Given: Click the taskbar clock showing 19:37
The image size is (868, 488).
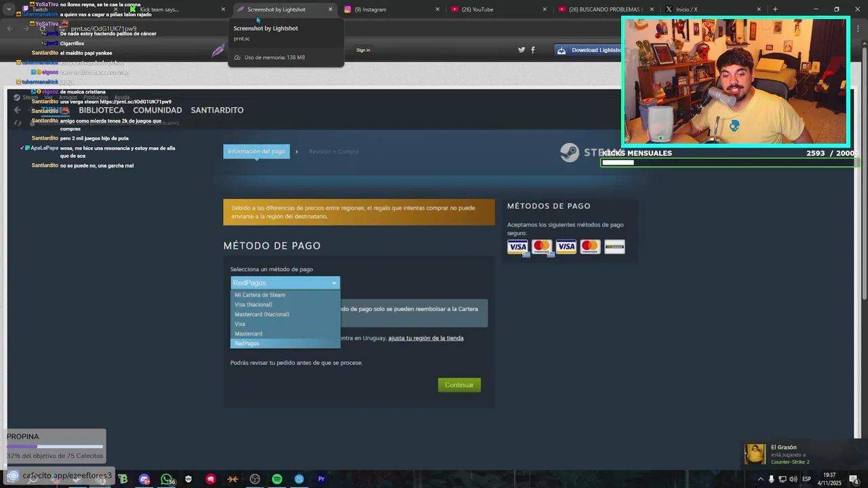Looking at the screenshot, I should pyautogui.click(x=830, y=479).
